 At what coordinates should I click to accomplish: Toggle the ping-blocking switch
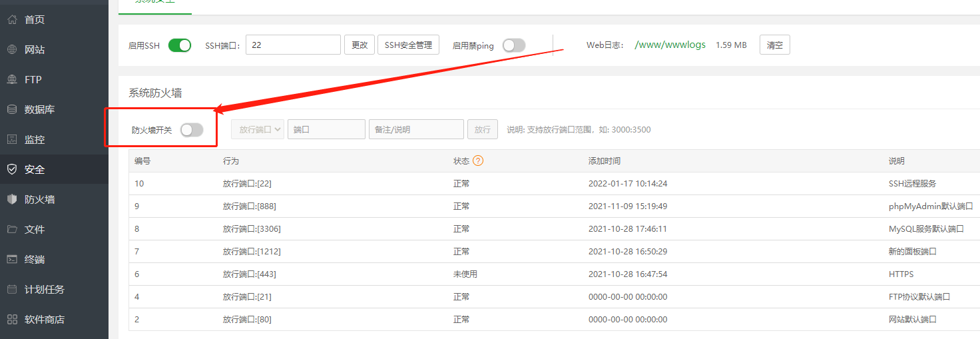[514, 45]
